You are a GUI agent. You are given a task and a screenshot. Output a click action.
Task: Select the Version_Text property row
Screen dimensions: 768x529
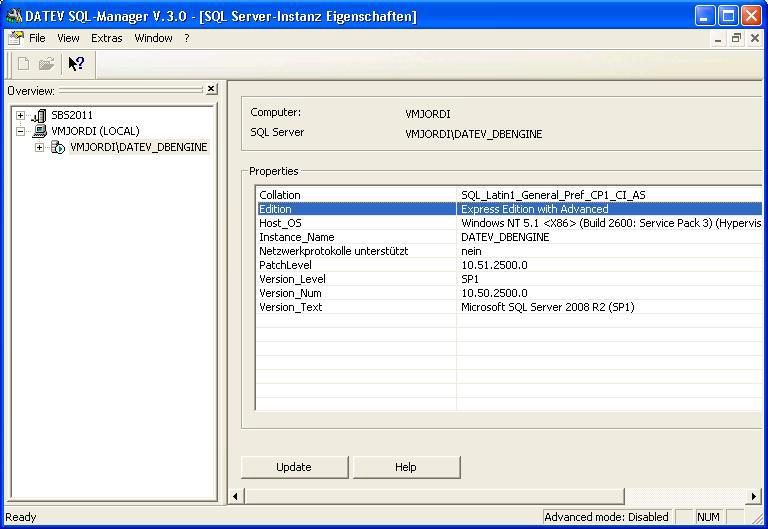509,307
